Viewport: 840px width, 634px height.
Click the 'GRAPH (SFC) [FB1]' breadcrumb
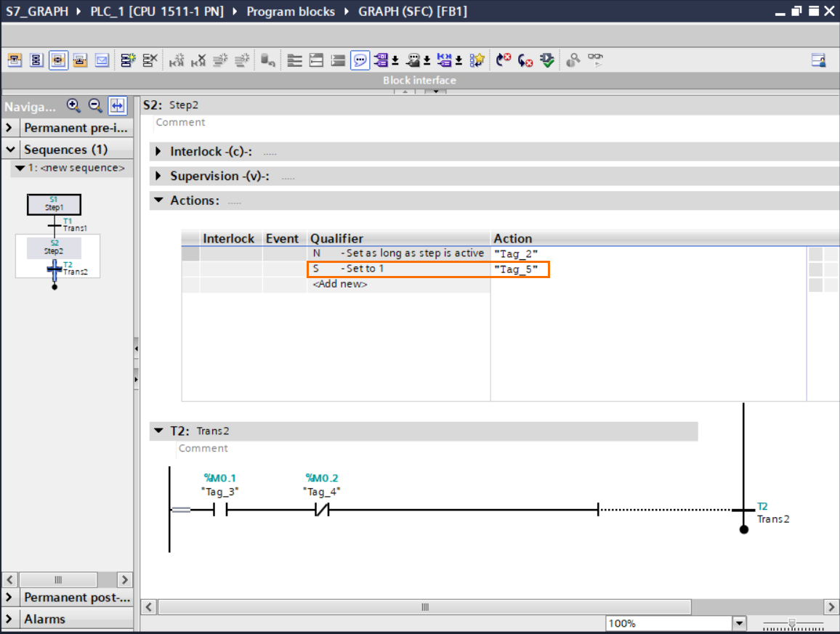(x=413, y=11)
